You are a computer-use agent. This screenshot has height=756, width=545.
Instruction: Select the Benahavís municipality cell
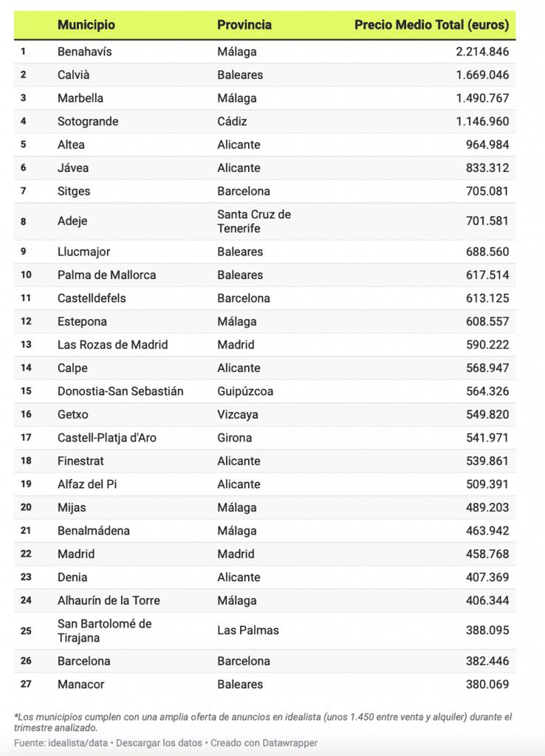point(85,52)
